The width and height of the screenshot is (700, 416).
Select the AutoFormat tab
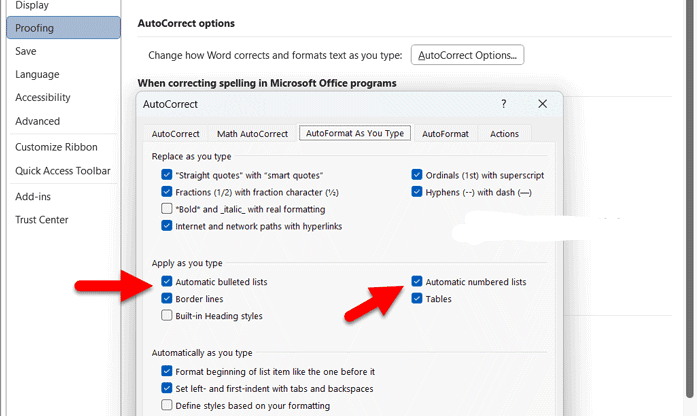[445, 133]
